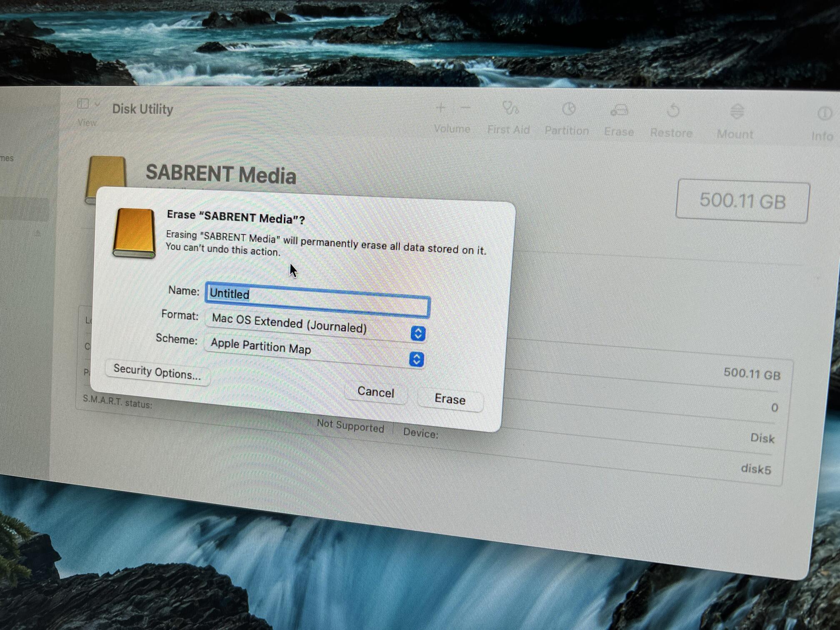Click the remove Volume minus icon
The width and height of the screenshot is (840, 630).
[x=465, y=108]
